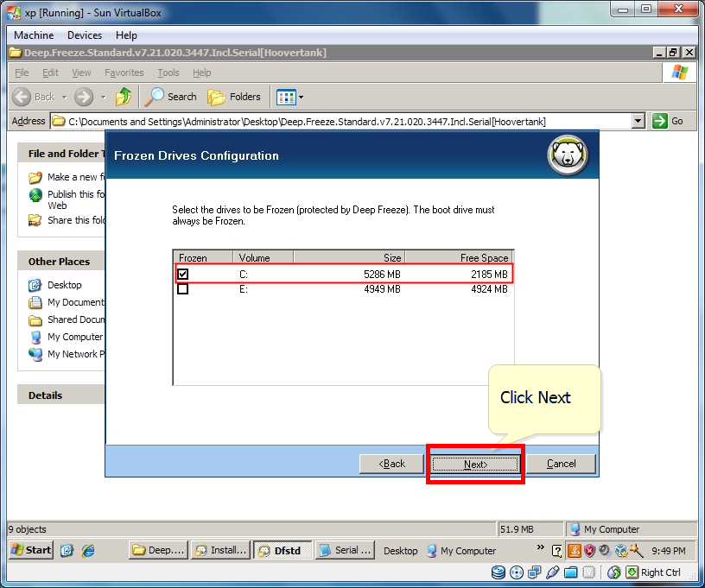
Task: Uncheck the Frozen checkbox for drive C:
Action: click(182, 274)
